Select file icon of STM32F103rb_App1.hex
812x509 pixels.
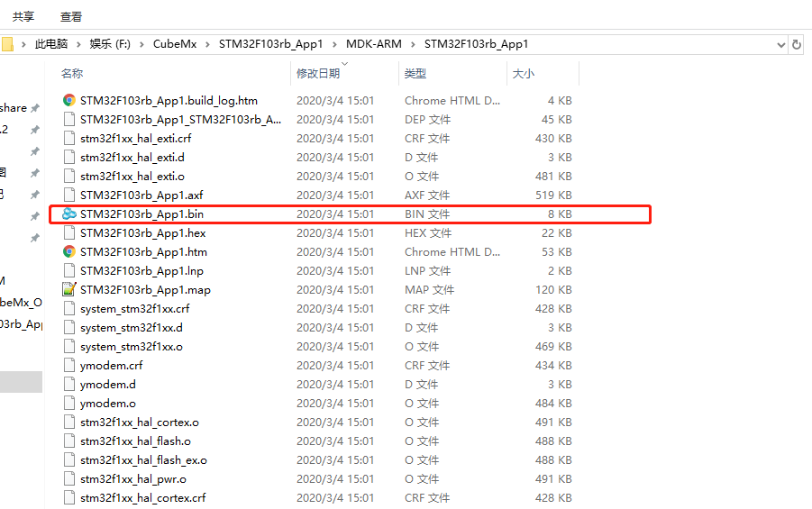pyautogui.click(x=68, y=233)
